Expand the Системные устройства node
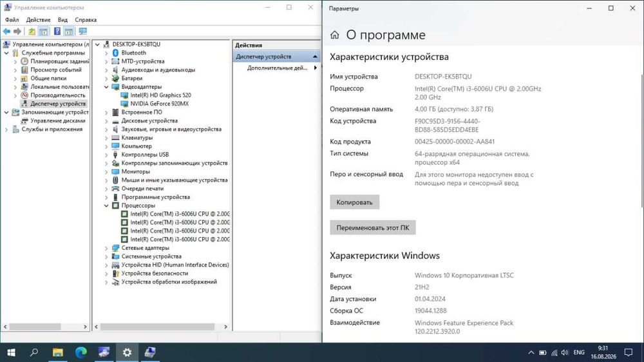Image resolution: width=644 pixels, height=362 pixels. coord(106,256)
